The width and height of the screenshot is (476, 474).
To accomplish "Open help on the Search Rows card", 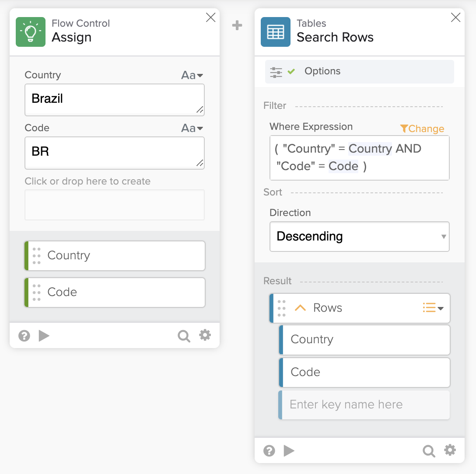I will point(269,451).
